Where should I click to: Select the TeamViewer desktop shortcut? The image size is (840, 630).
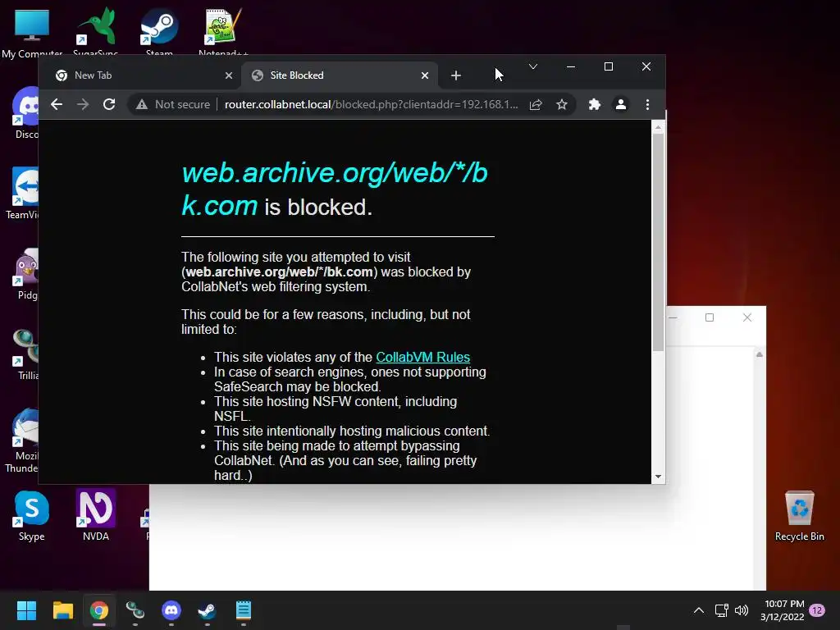(22, 194)
